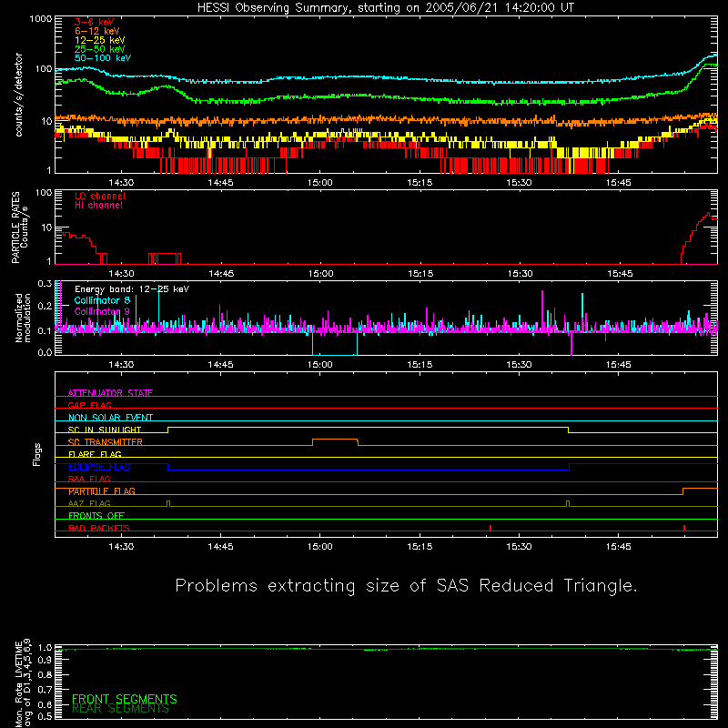The height and width of the screenshot is (728, 728).
Task: Click '15:45' under the flags plot
Action: [x=619, y=547]
